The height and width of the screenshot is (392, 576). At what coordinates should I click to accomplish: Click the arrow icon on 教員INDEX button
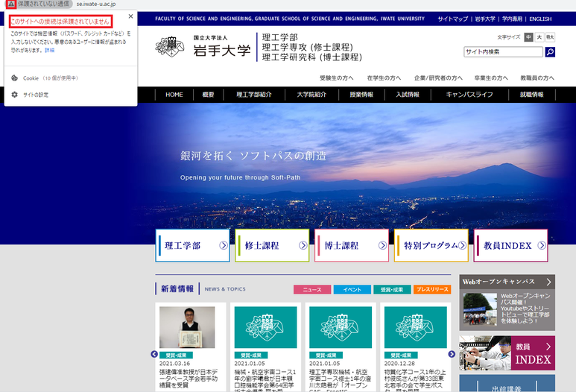(x=542, y=245)
